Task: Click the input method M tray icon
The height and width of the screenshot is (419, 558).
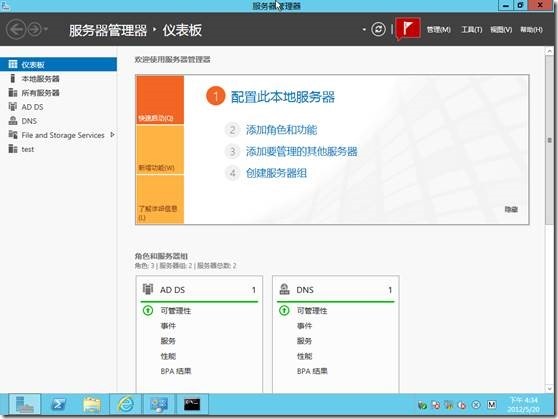Action: 491,404
